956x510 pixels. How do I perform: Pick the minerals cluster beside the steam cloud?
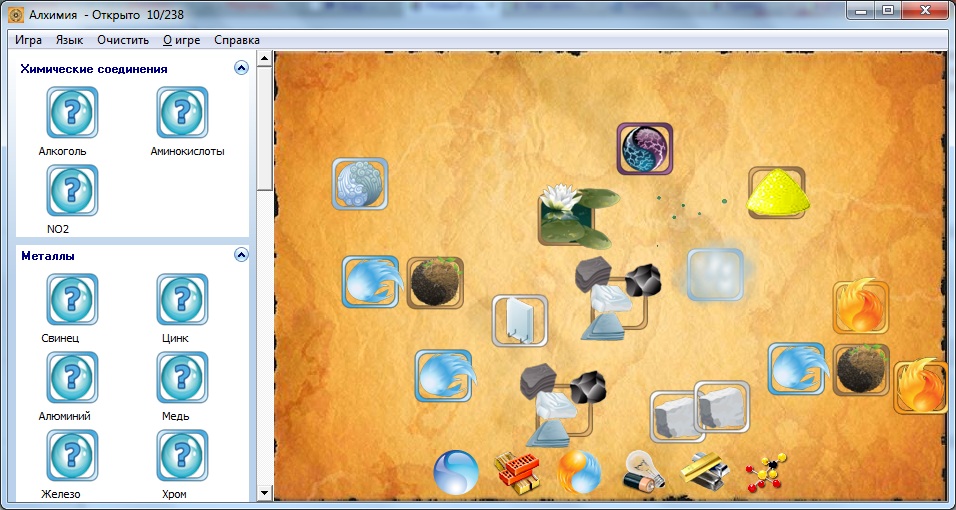(617, 299)
